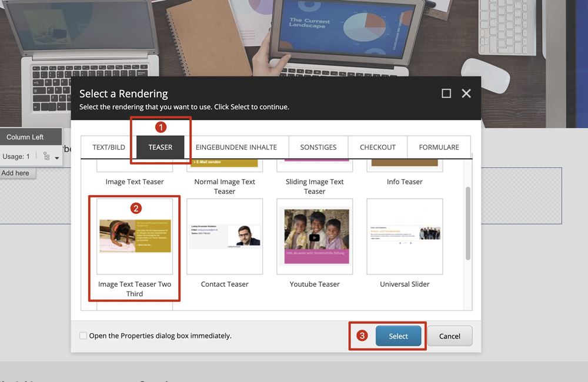Image resolution: width=588 pixels, height=382 pixels.
Task: Switch to EINGEBUNDENE INHALTE tab
Action: (236, 147)
